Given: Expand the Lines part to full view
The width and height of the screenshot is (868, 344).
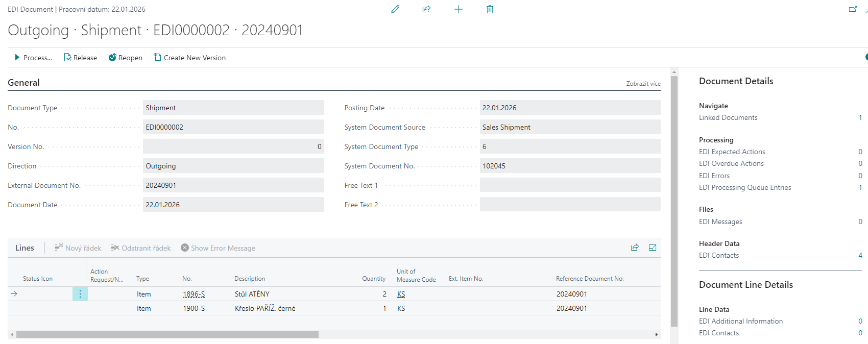Looking at the screenshot, I should pos(653,248).
